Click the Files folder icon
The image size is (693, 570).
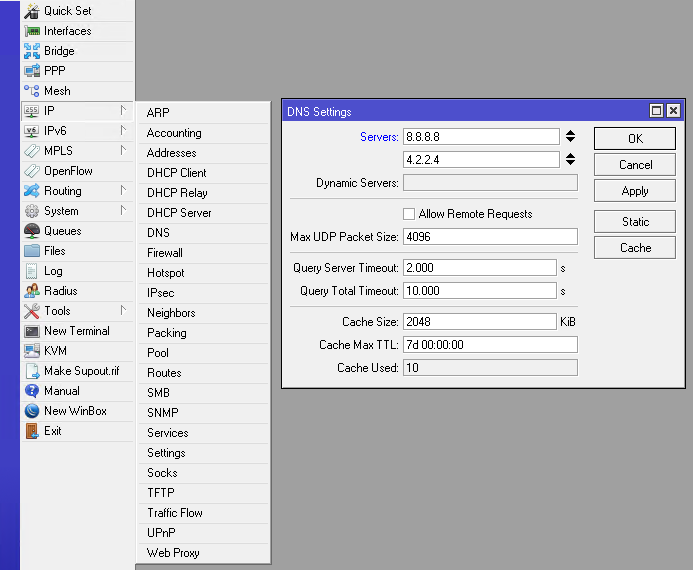pos(32,251)
